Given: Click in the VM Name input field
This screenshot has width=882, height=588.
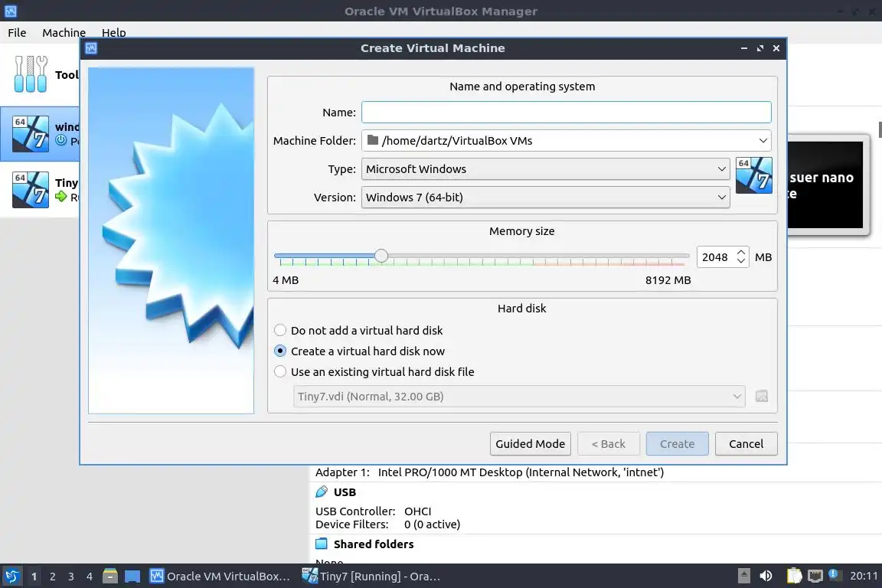Looking at the screenshot, I should 567,112.
